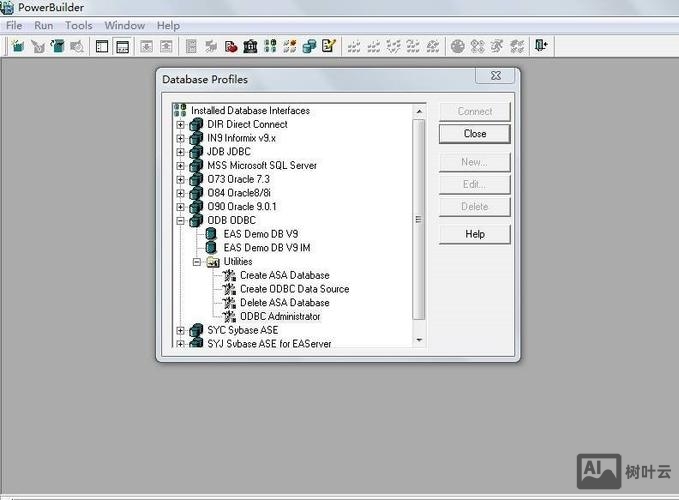
Task: Open the Library painter building icon
Action: pos(250,46)
